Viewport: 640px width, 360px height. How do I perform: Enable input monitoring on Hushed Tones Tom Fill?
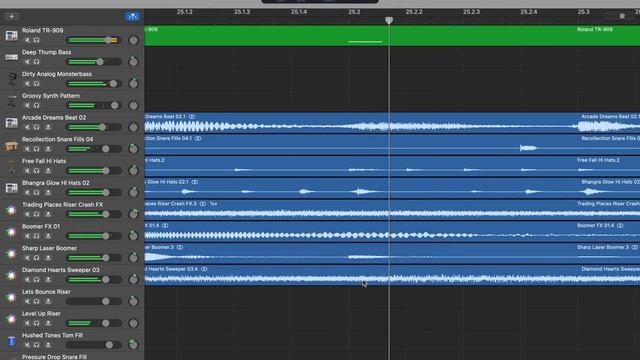48,345
